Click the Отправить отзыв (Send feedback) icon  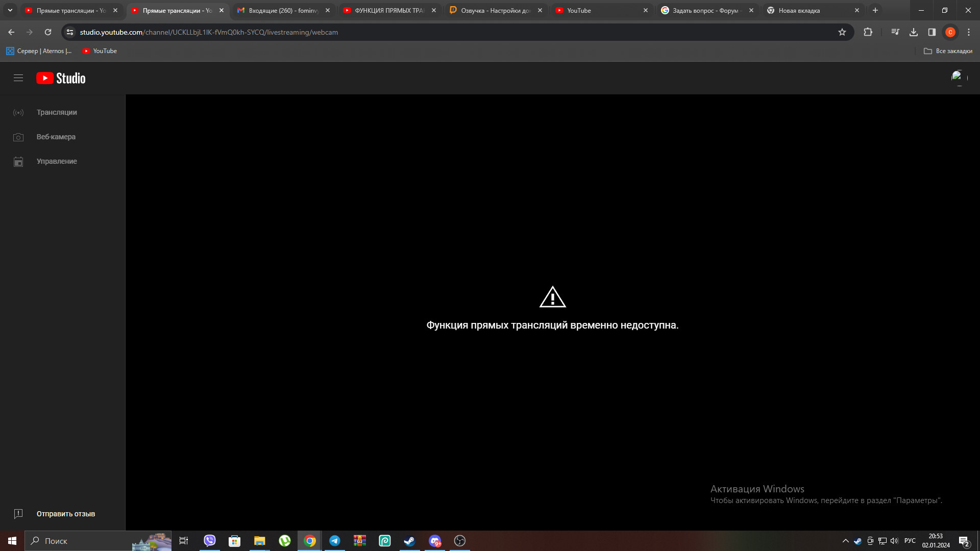[18, 514]
